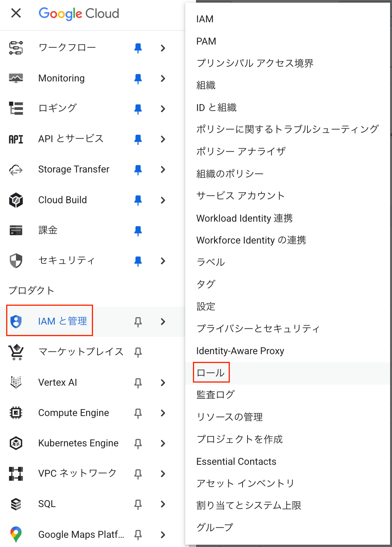The image size is (392, 547).
Task: Expand the Vertex AI submenu chevron
Action: click(163, 383)
